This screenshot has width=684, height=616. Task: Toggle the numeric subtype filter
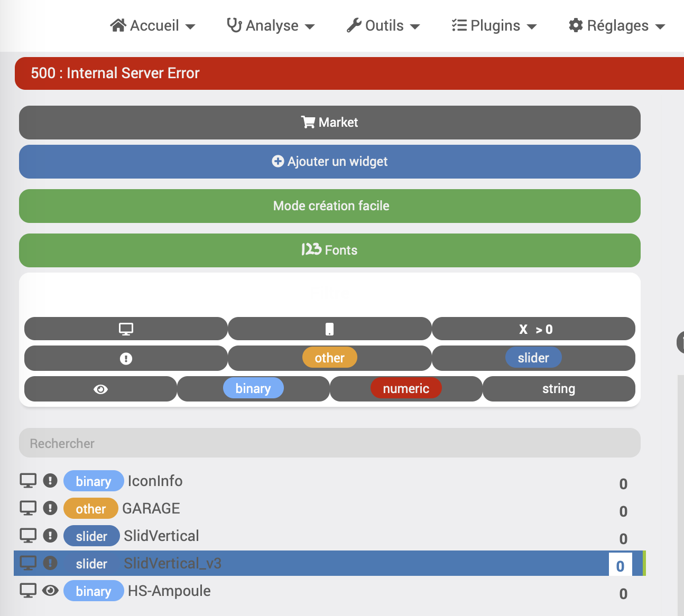[x=406, y=389]
